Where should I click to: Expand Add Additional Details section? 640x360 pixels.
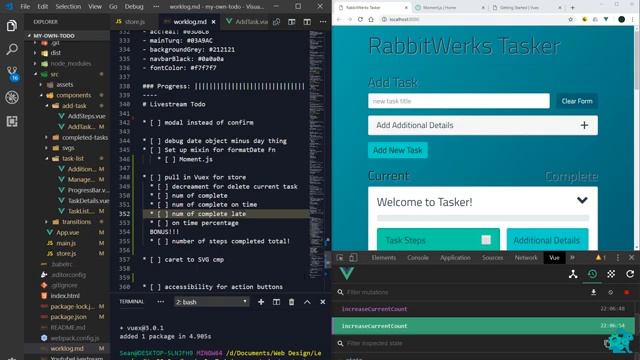(x=483, y=125)
